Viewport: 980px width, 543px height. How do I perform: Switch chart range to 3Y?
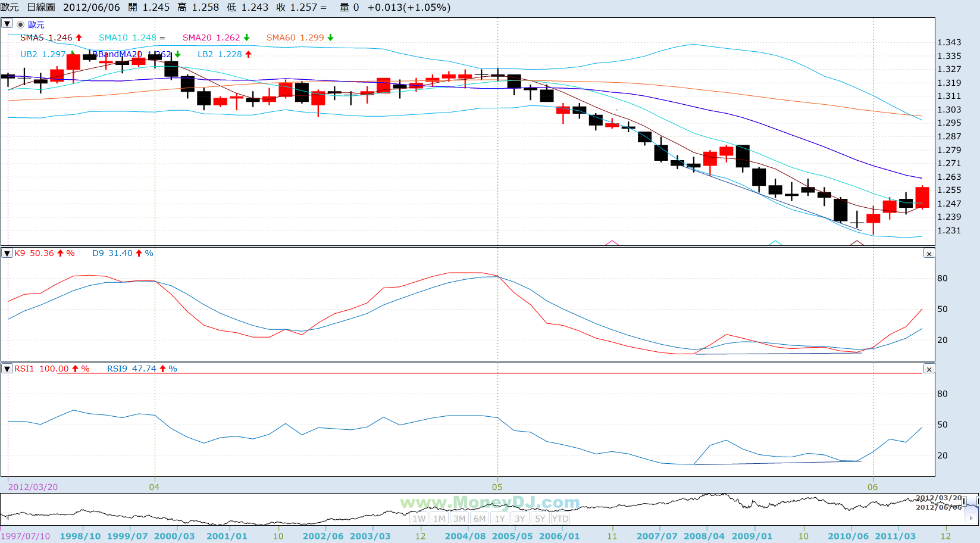coord(520,519)
